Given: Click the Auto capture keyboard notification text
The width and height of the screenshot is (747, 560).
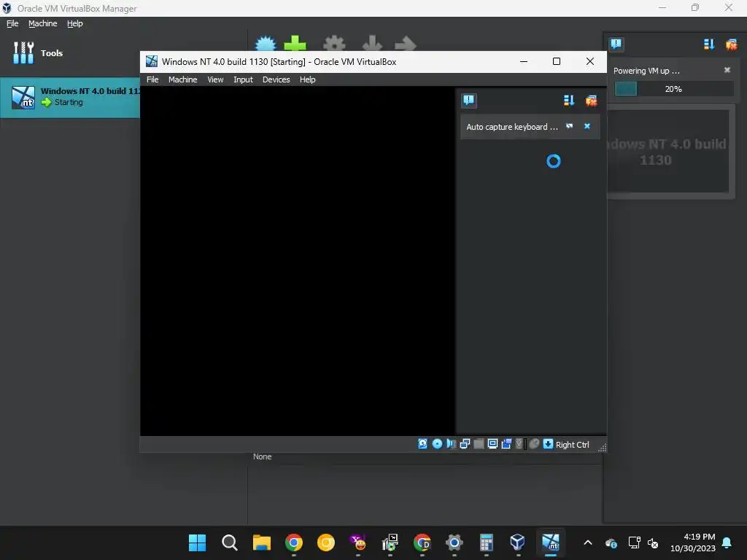Looking at the screenshot, I should pos(511,127).
